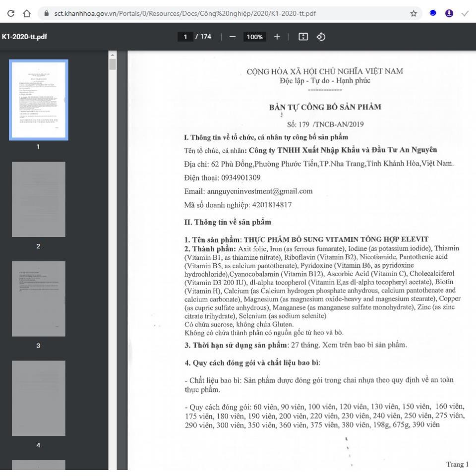This screenshot has height=476, width=476.
Task: Click the 100% zoom level field
Action: click(254, 37)
